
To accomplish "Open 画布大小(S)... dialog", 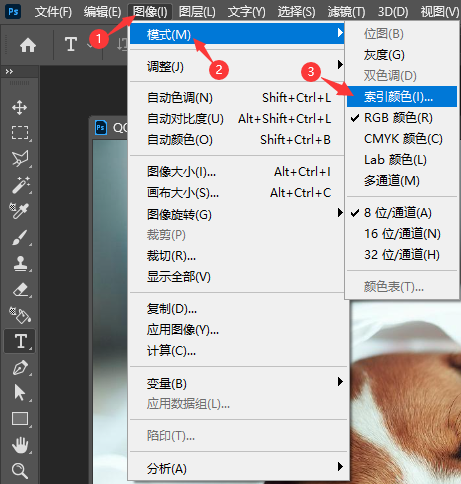I will (237, 193).
